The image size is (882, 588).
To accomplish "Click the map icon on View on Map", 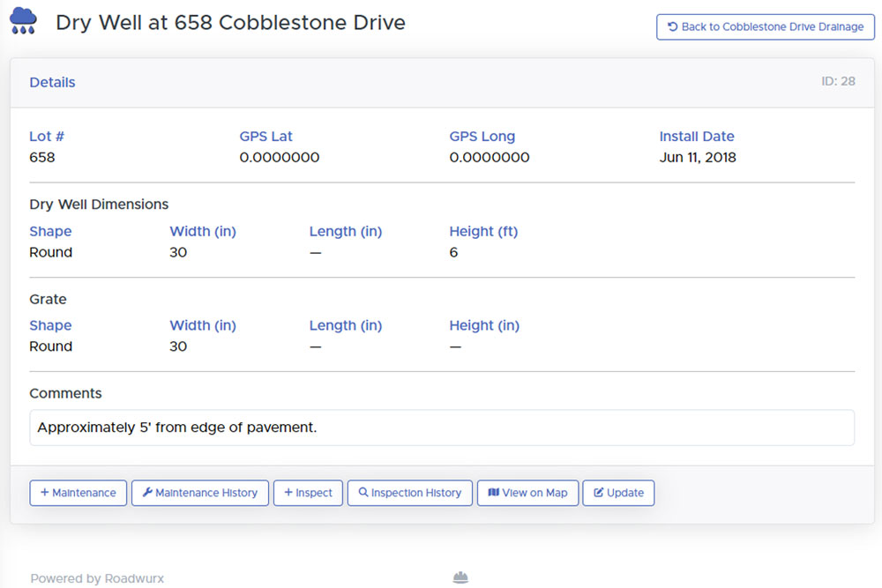I will click(x=493, y=493).
